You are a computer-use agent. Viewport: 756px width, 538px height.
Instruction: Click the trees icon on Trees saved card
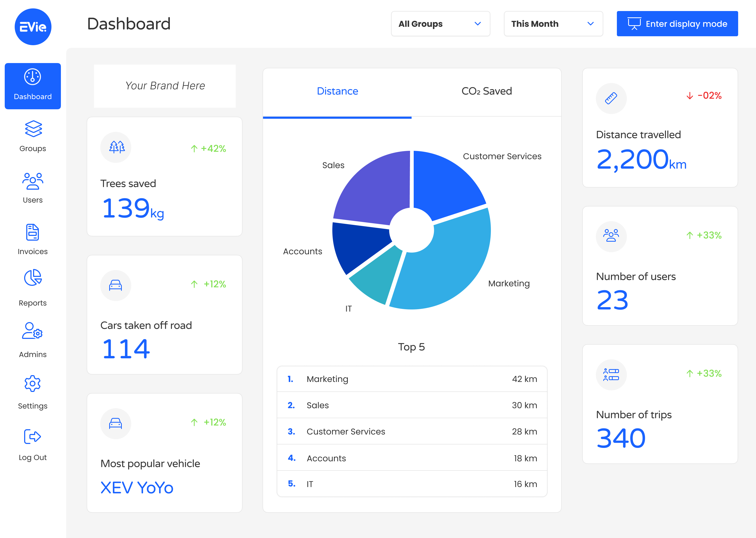point(116,147)
